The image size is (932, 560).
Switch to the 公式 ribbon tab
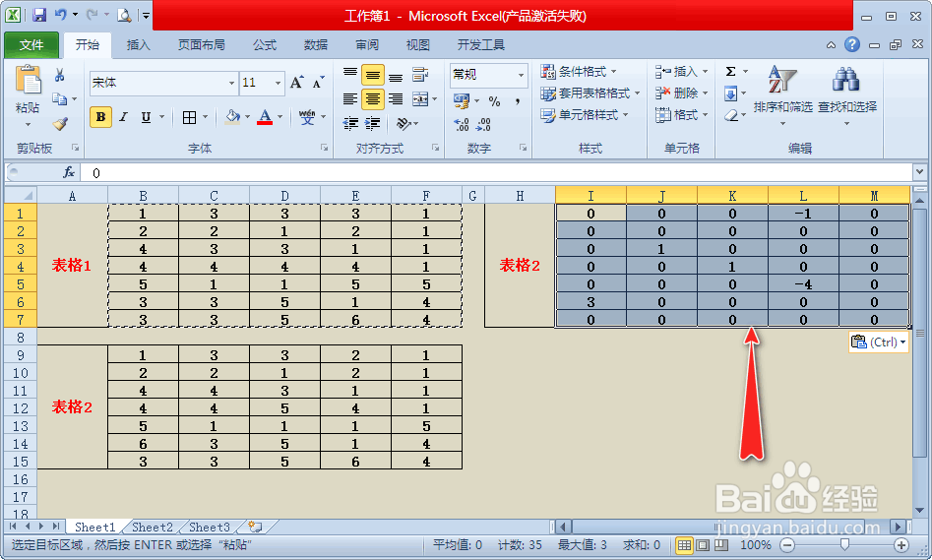pos(265,45)
